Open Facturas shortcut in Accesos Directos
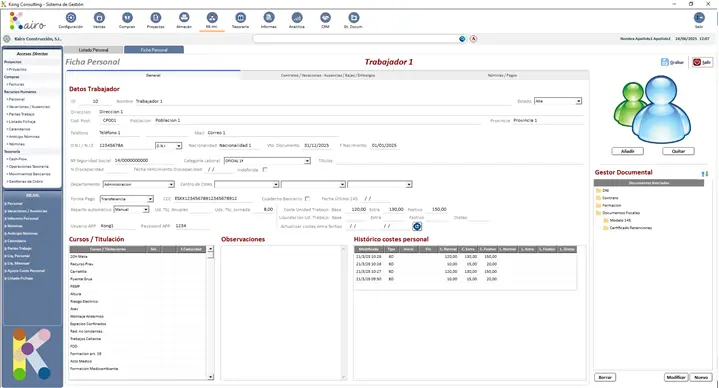719x388 pixels. click(x=16, y=84)
